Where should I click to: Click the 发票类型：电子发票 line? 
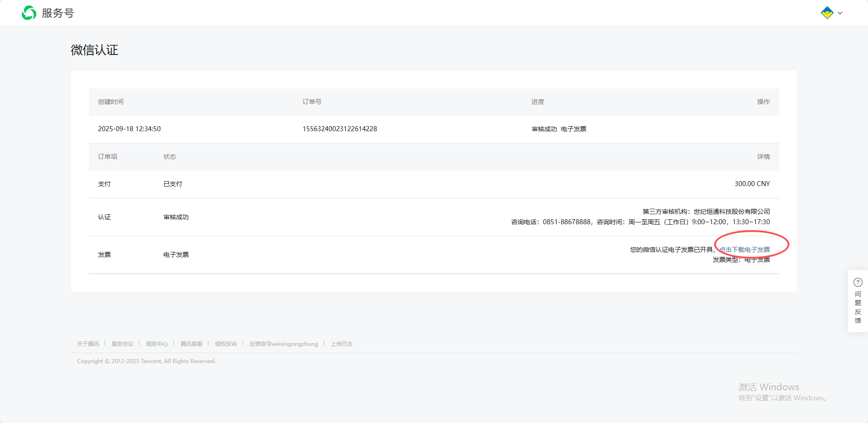741,260
